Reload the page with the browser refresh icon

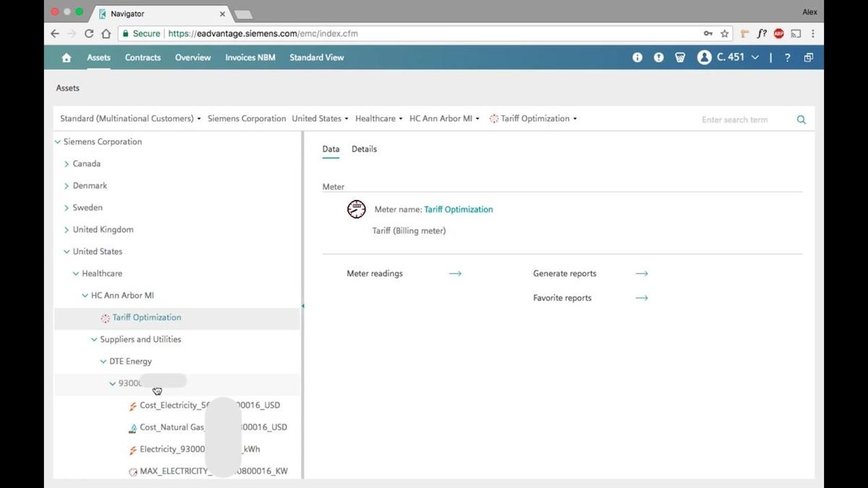[89, 33]
